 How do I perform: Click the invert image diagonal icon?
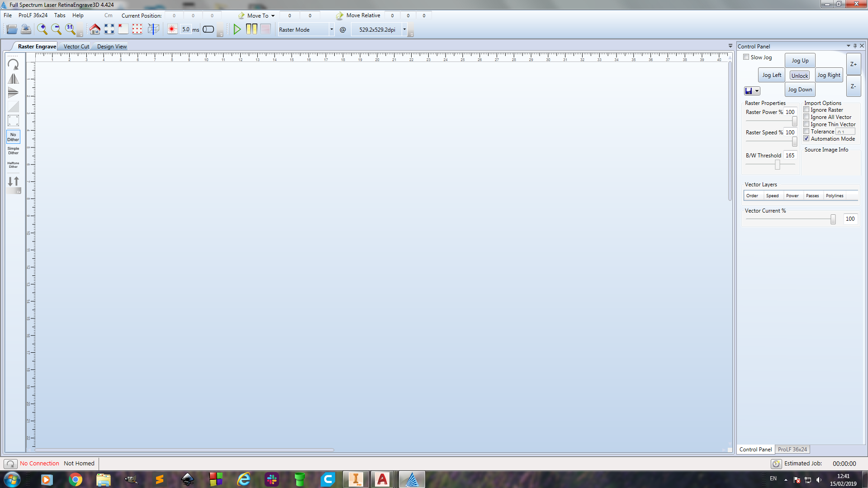point(14,107)
